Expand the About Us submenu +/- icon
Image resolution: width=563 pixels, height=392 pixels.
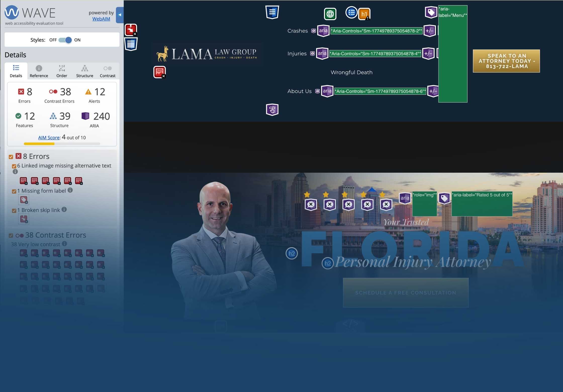[x=433, y=91]
